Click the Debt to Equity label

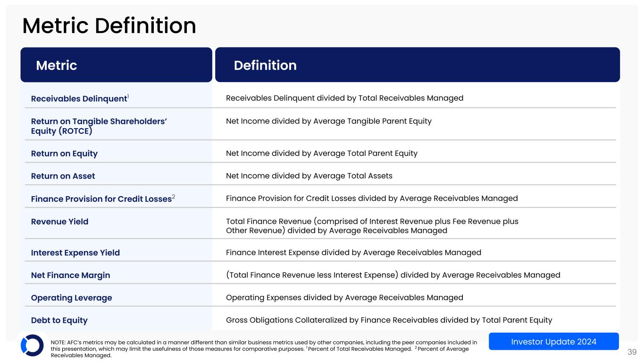coord(59,321)
